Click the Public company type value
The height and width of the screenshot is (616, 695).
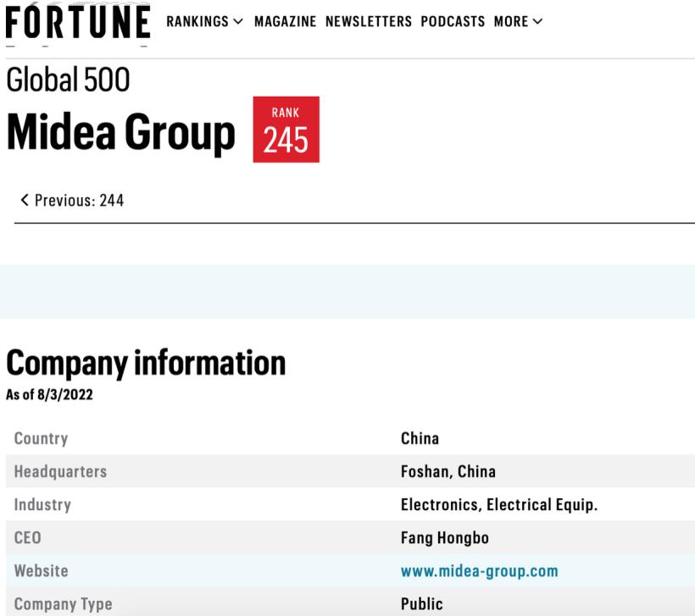click(421, 604)
